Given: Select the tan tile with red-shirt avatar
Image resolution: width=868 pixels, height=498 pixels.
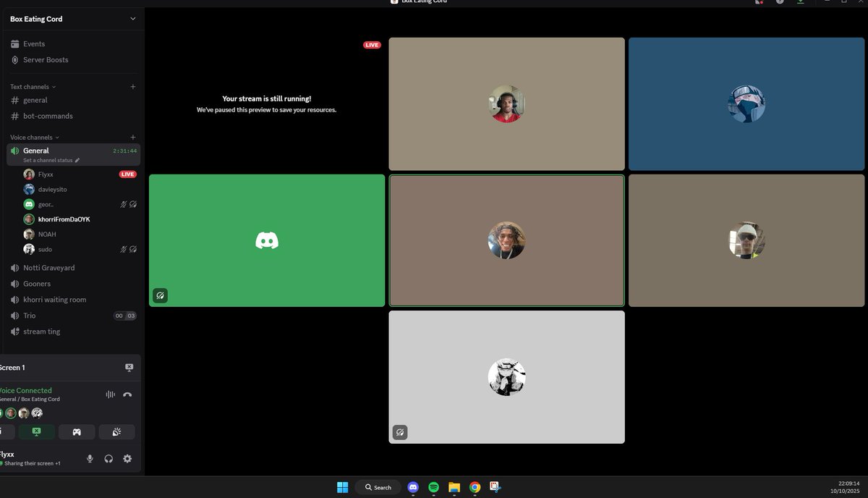Looking at the screenshot, I should click(x=506, y=104).
